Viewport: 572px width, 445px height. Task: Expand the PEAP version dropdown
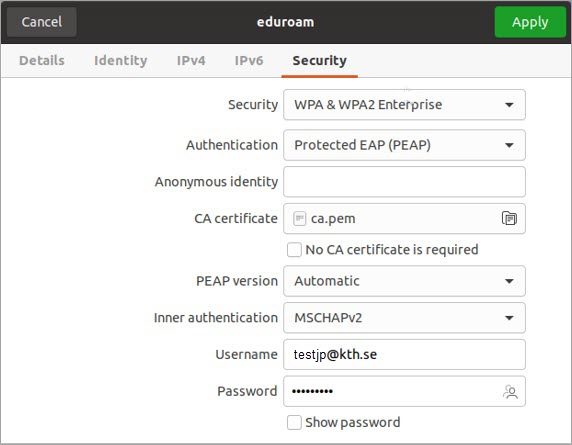(x=404, y=281)
